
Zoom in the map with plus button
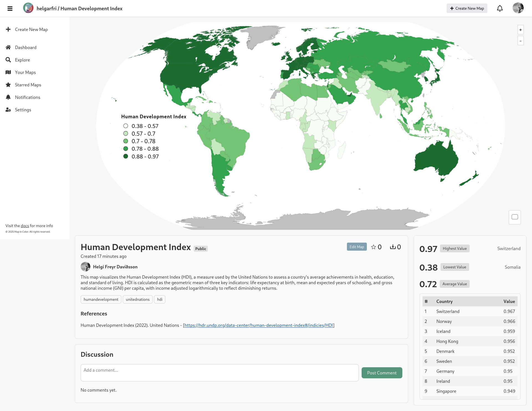pyautogui.click(x=520, y=30)
